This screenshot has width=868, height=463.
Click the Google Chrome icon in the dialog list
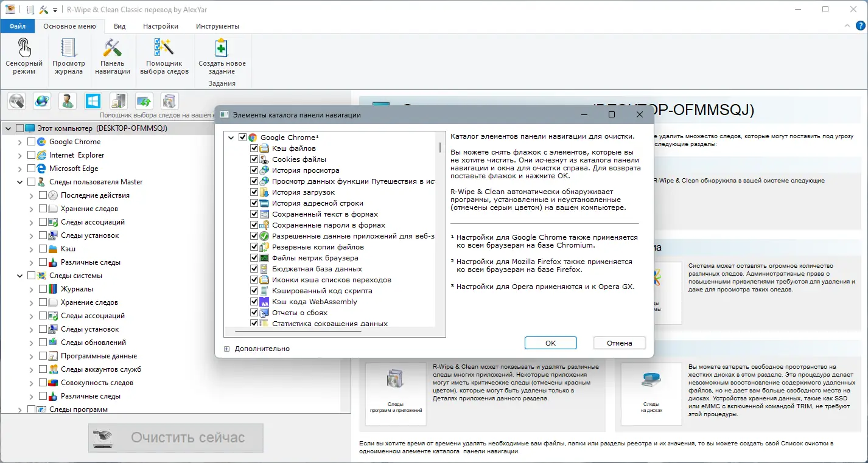tap(253, 138)
